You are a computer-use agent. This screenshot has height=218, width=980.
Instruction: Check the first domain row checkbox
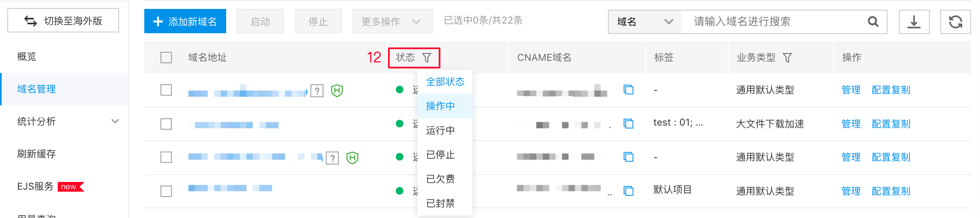tap(166, 90)
